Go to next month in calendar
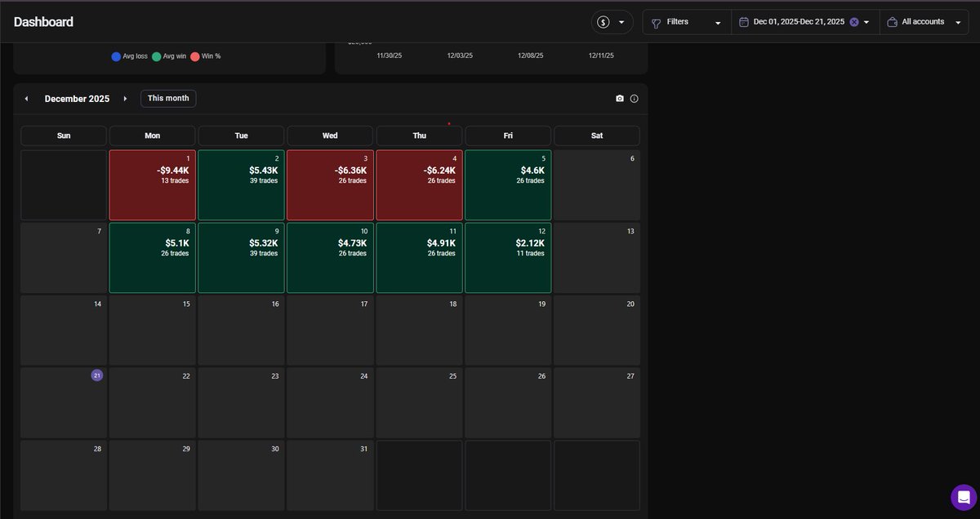This screenshot has width=980, height=519. (125, 99)
